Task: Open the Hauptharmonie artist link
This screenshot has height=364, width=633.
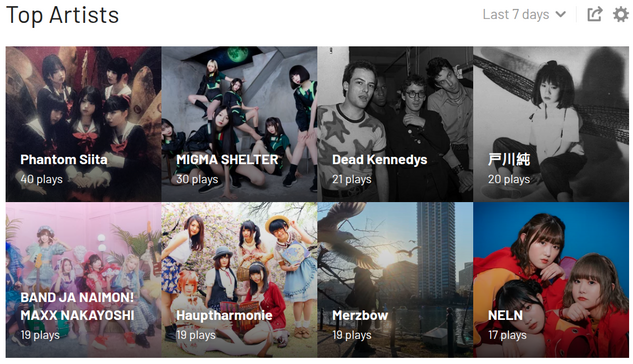Action: (x=224, y=315)
